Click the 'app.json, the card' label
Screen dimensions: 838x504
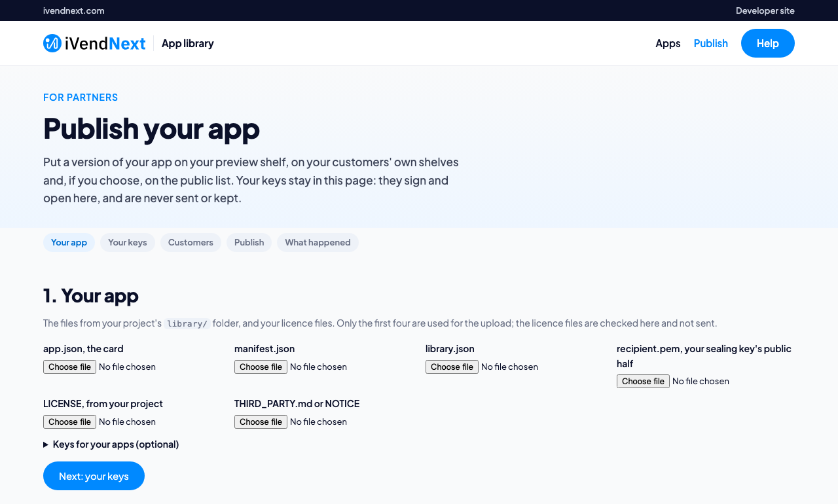[83, 348]
